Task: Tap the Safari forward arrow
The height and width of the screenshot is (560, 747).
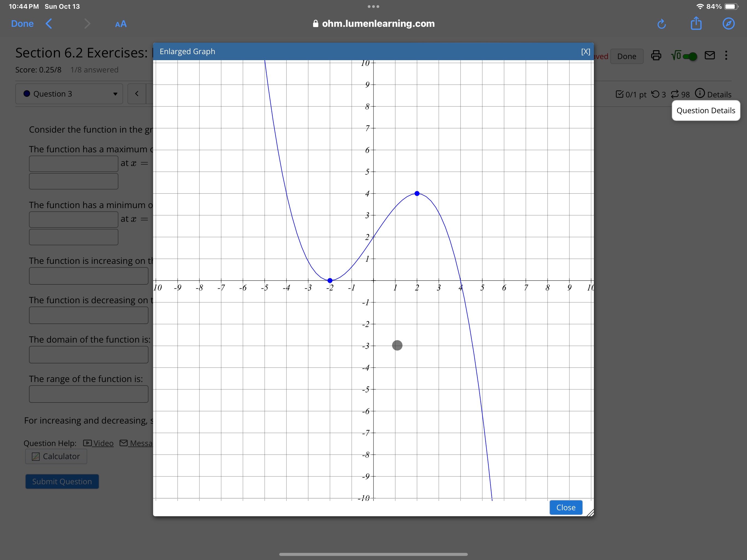Action: click(87, 24)
